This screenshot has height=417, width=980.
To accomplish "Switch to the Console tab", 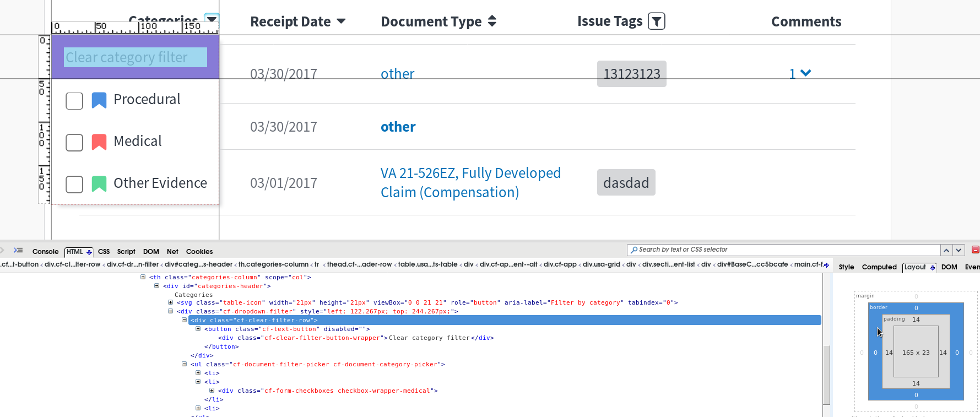I will (x=45, y=252).
